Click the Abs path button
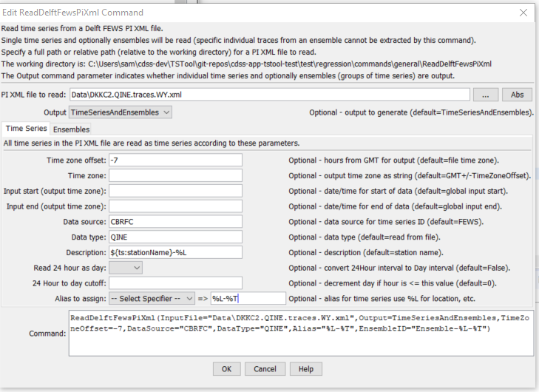 point(517,95)
